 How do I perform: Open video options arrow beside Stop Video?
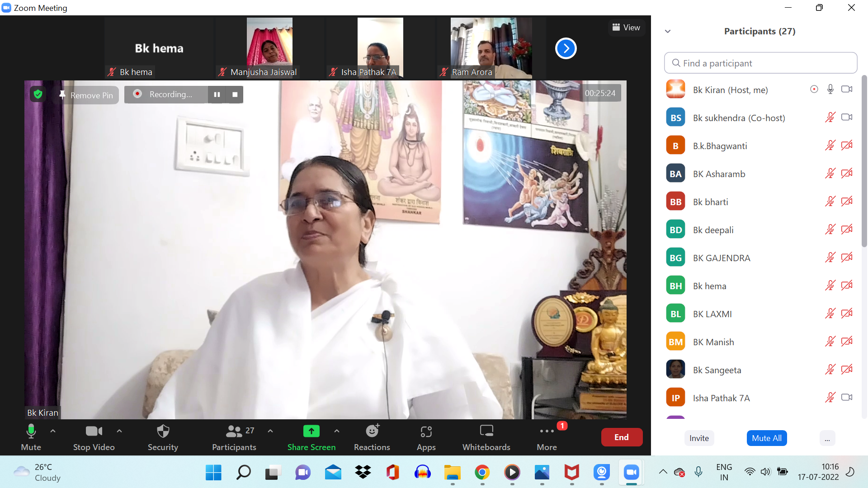[119, 431]
